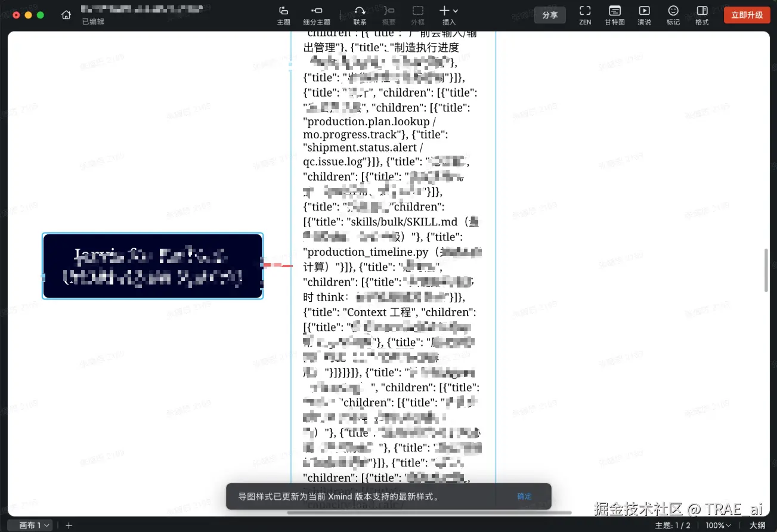Add a new sheet with plus icon

click(x=69, y=525)
